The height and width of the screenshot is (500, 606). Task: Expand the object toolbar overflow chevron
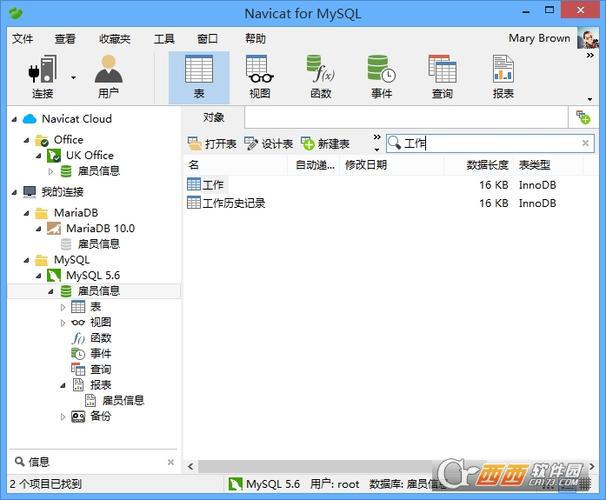377,137
